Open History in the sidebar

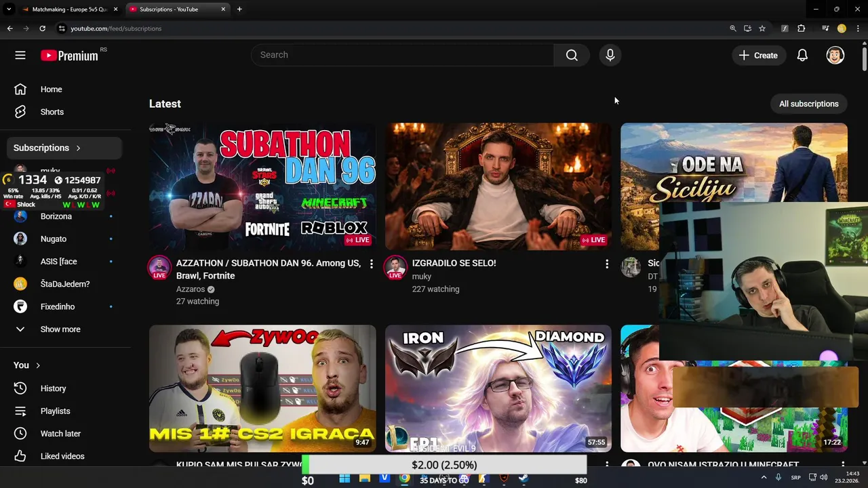[x=66, y=388]
